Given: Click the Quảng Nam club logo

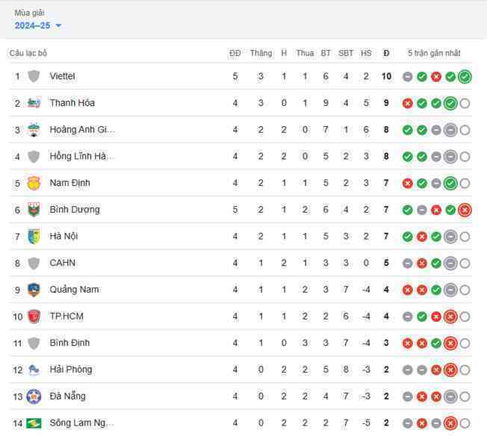Looking at the screenshot, I should (x=34, y=290).
